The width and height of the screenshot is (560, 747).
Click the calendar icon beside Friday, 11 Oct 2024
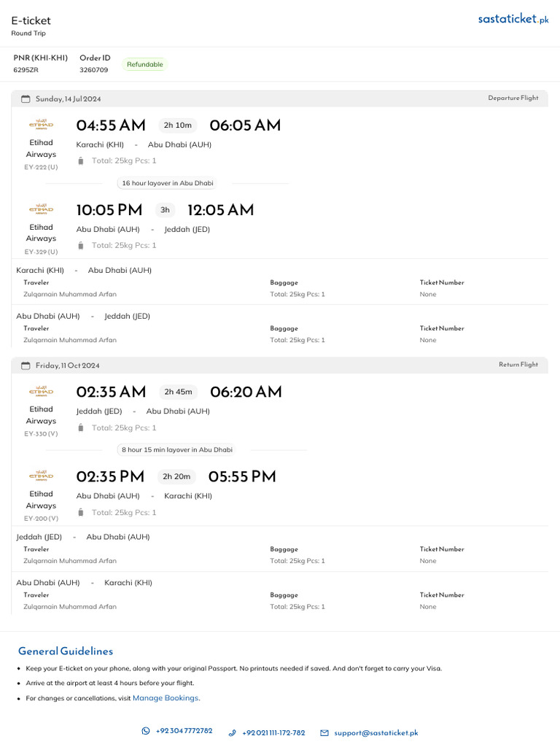tap(26, 365)
